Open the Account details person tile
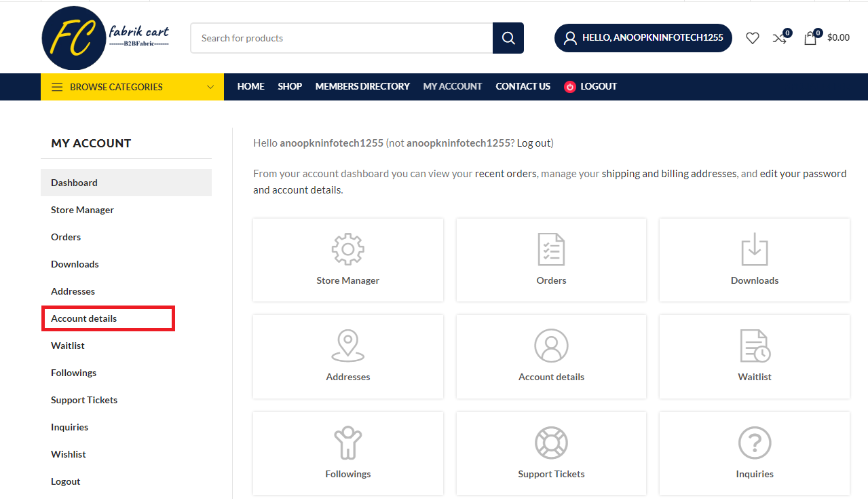The height and width of the screenshot is (499, 868). tap(551, 356)
